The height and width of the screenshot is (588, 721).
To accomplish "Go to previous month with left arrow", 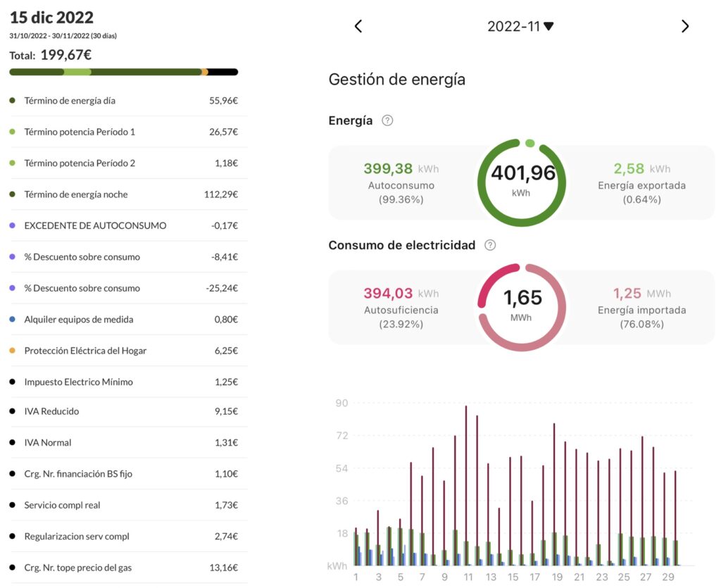I will 358,27.
